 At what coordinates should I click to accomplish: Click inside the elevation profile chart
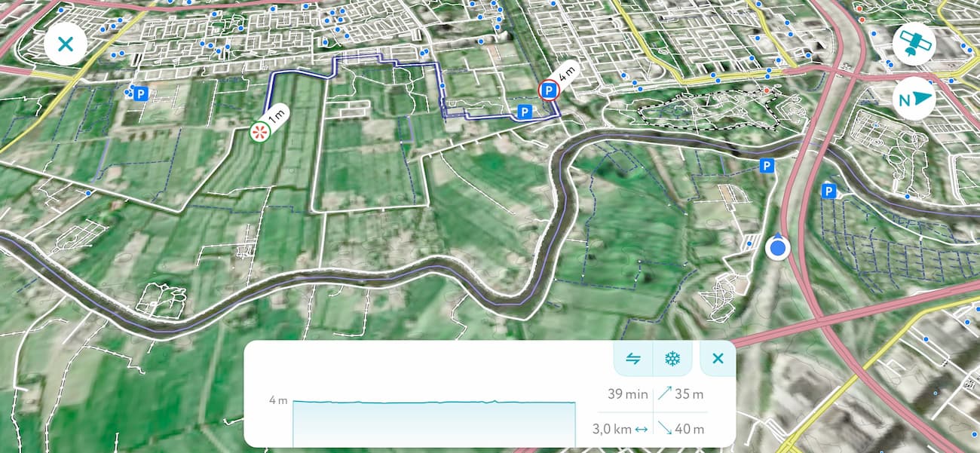tap(433, 422)
